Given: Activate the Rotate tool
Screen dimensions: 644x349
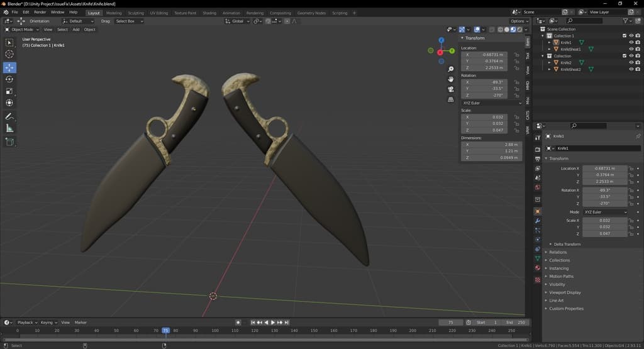Looking at the screenshot, I should pyautogui.click(x=9, y=79).
